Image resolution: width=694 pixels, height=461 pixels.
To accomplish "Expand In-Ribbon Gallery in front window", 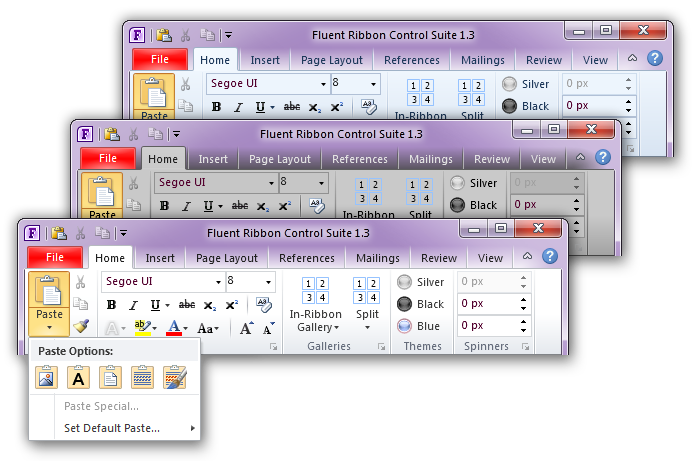I will [x=316, y=304].
